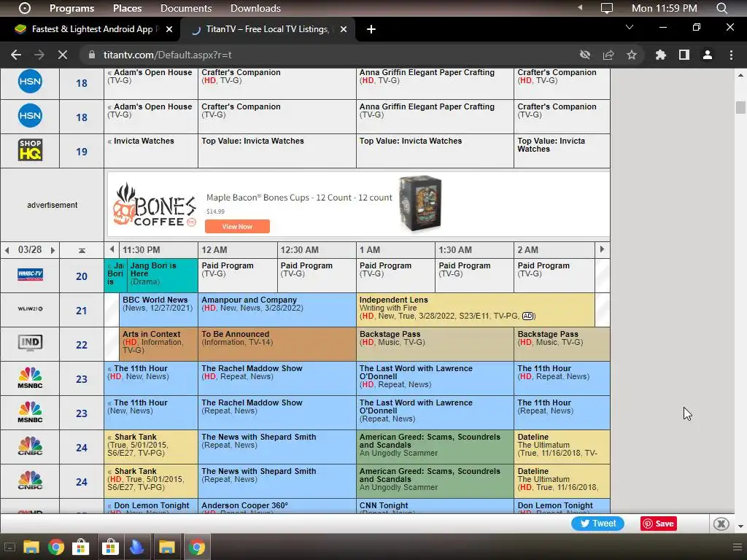The height and width of the screenshot is (560, 747).
Task: Go to next date after 03/28
Action: (53, 250)
